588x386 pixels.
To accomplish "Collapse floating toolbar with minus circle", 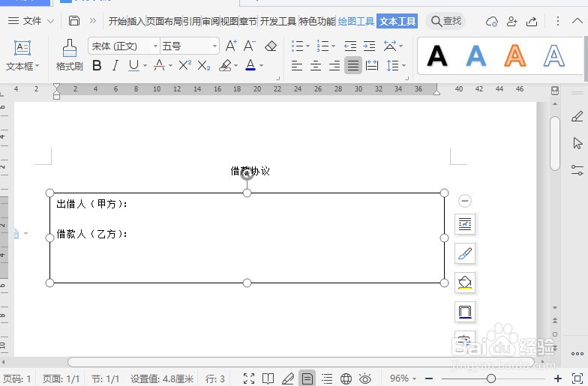I will (x=465, y=201).
